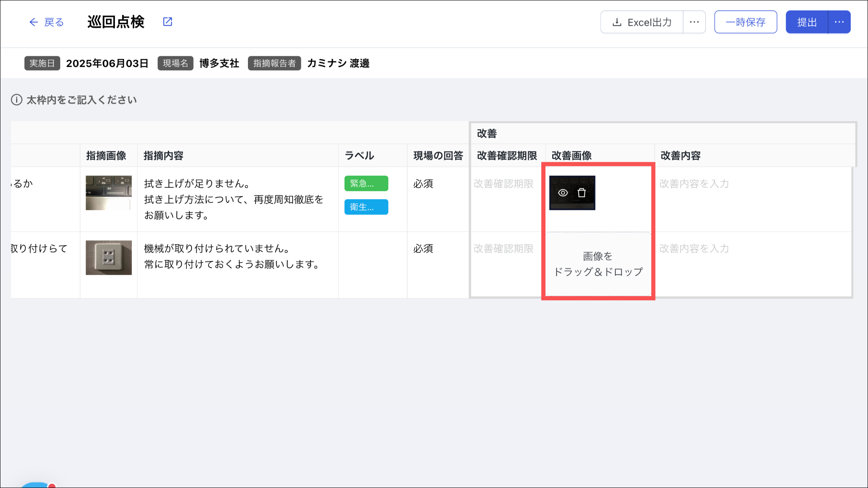This screenshot has height=488, width=868.
Task: Open the wall outlet 指摘画像 thumbnail
Action: (108, 258)
